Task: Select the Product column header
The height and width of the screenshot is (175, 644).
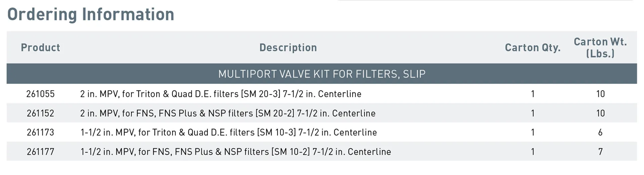Action: pos(40,48)
